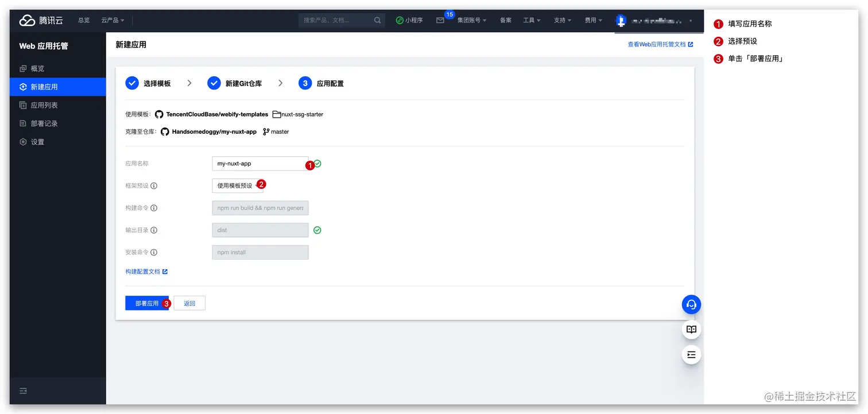The width and height of the screenshot is (868, 414).
Task: Click the info icon beside 安装命令
Action: [x=154, y=253]
